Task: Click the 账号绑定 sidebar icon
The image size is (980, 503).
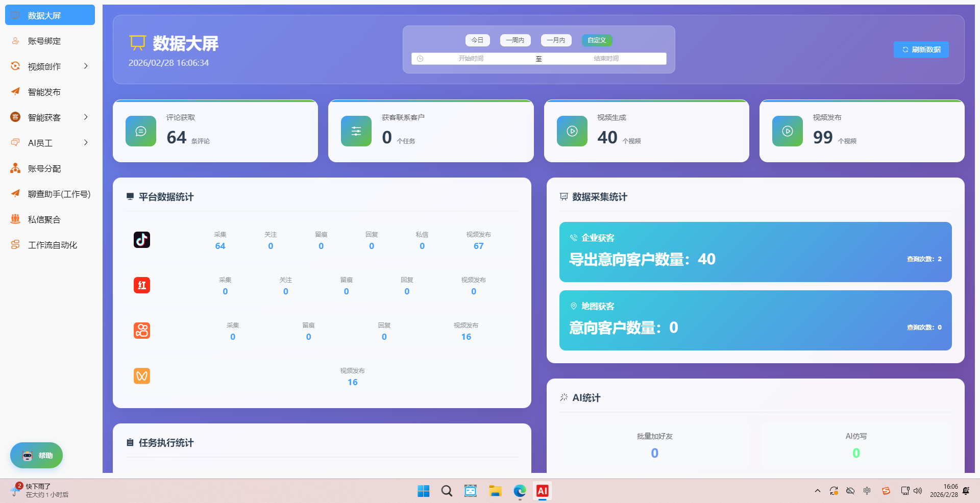Action: [x=15, y=41]
